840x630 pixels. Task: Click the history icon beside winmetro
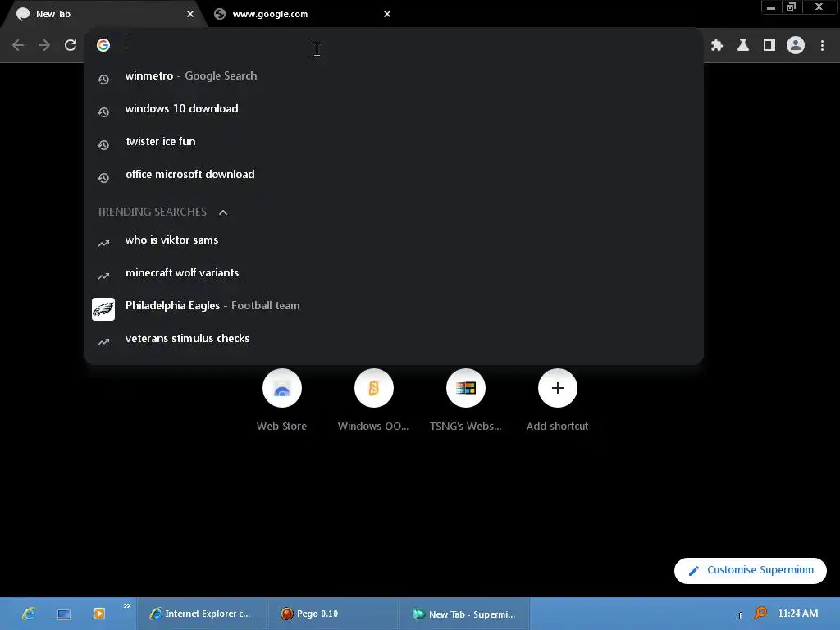click(x=103, y=80)
